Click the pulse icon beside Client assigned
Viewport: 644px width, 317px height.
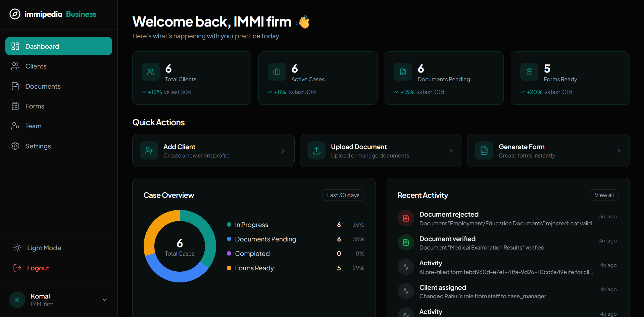[406, 291]
